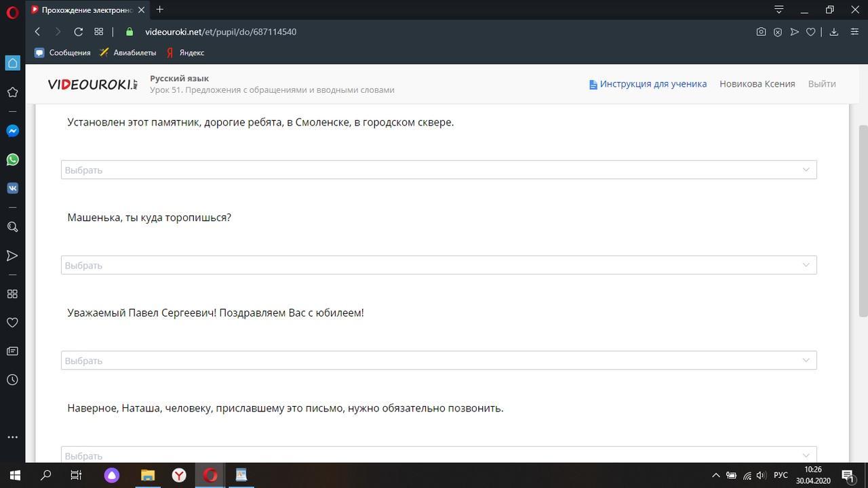Focus the videouroki.net address bar

220,32
